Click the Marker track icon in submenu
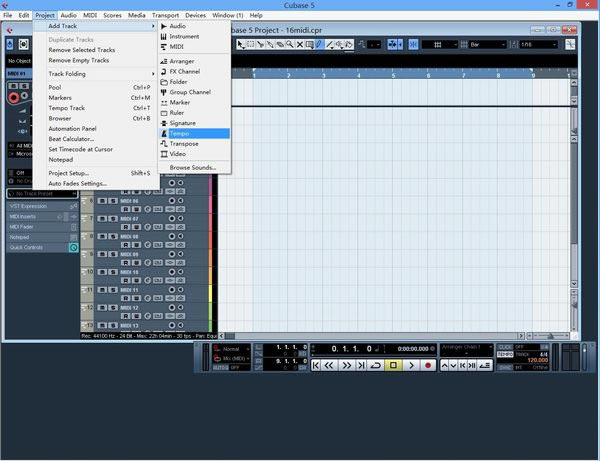Viewport: 600px width, 461px height. (163, 102)
